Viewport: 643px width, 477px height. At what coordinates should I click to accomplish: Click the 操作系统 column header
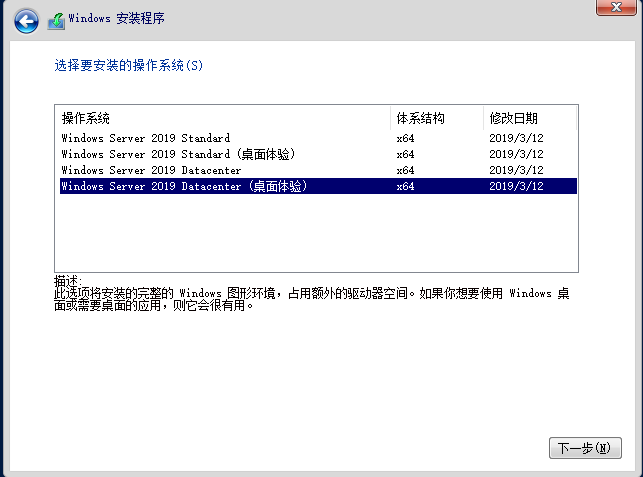point(223,118)
